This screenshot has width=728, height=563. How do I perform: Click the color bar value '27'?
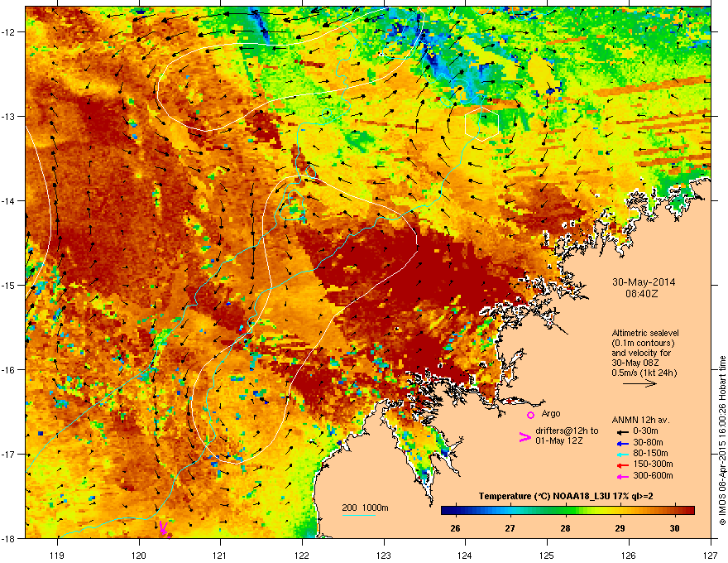(x=510, y=528)
